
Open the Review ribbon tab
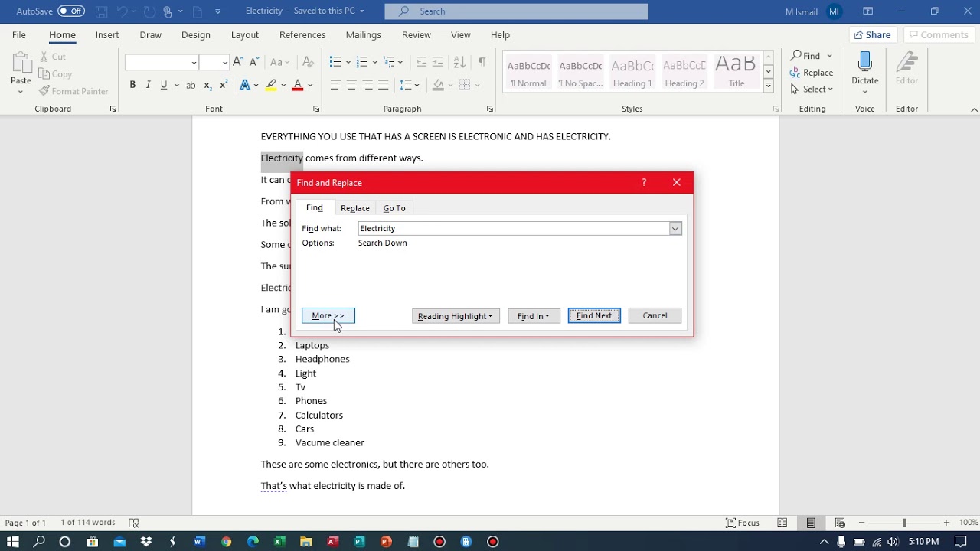(x=416, y=35)
